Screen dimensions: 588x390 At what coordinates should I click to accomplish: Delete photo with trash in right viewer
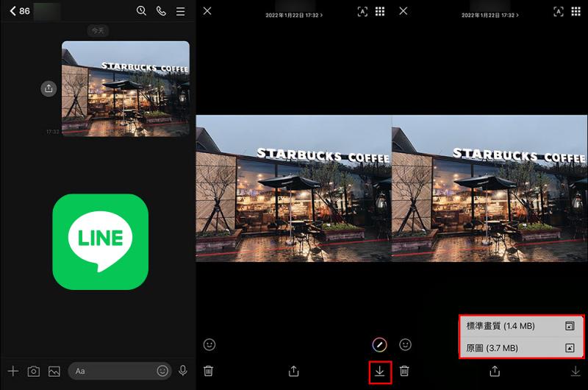tap(404, 371)
